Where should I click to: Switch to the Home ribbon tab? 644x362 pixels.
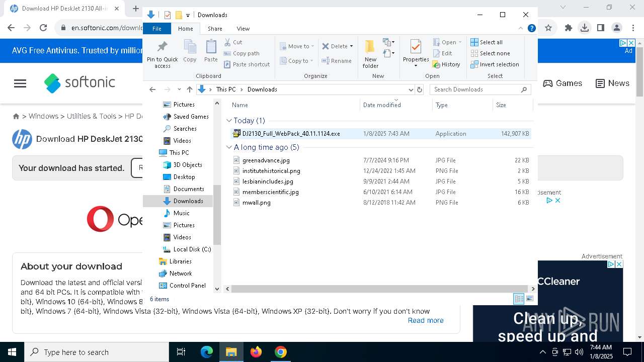(185, 29)
